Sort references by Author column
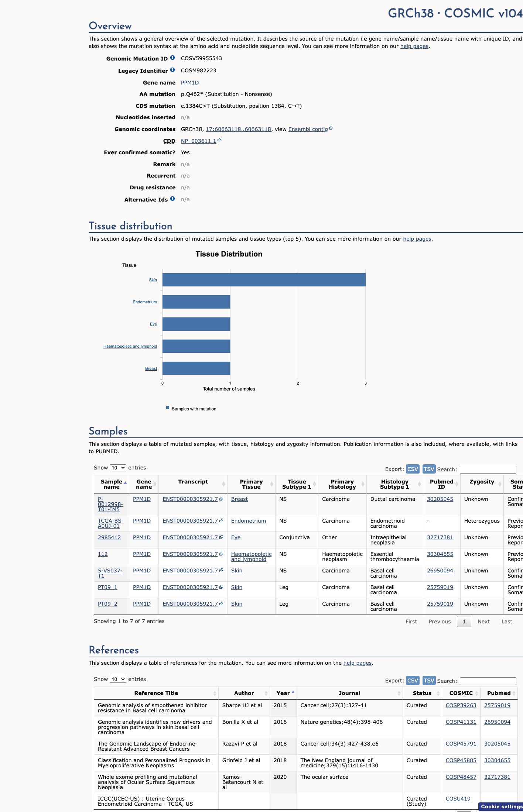Image resolution: width=523 pixels, height=812 pixels. click(244, 693)
